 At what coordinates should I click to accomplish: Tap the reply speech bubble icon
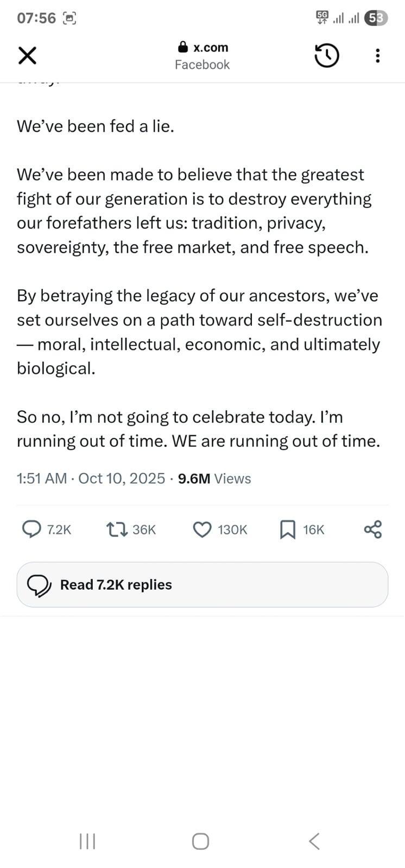point(31,529)
